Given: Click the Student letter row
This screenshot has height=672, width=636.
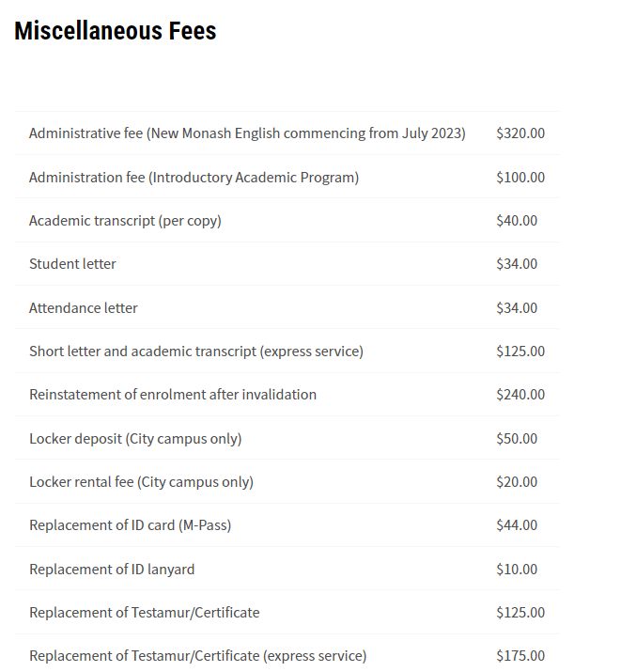Looking at the screenshot, I should (x=72, y=264).
